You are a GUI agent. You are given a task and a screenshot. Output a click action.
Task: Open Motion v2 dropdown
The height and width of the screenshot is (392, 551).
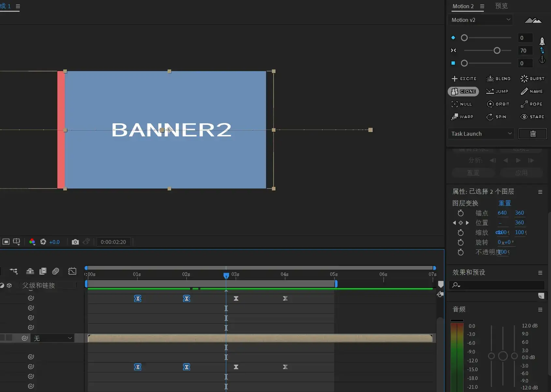[481, 20]
